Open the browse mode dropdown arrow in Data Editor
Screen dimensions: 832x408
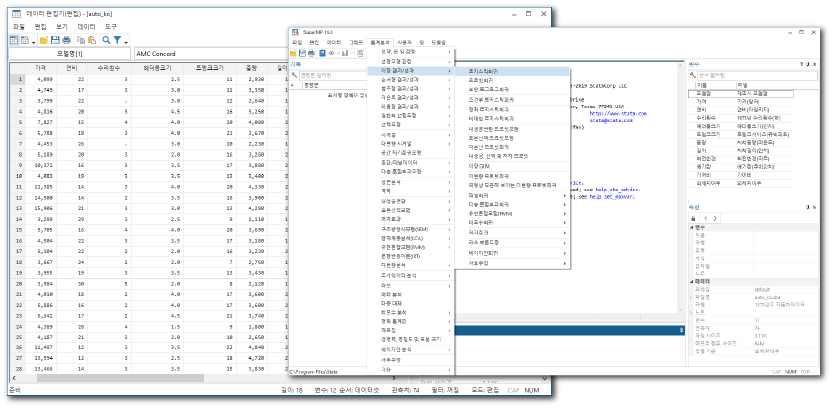click(33, 41)
